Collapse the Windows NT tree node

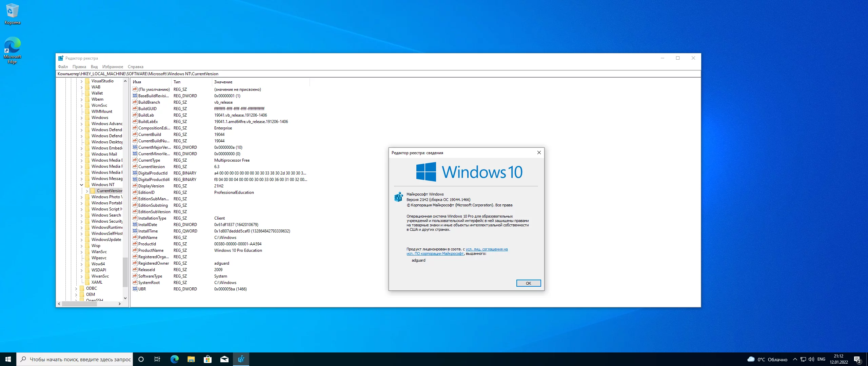pos(82,185)
